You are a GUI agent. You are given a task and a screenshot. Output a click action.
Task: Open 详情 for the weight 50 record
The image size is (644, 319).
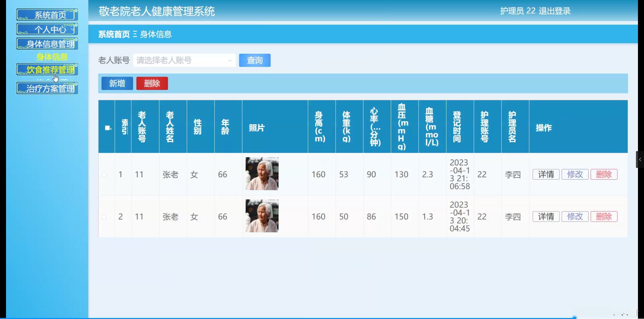[x=546, y=217]
